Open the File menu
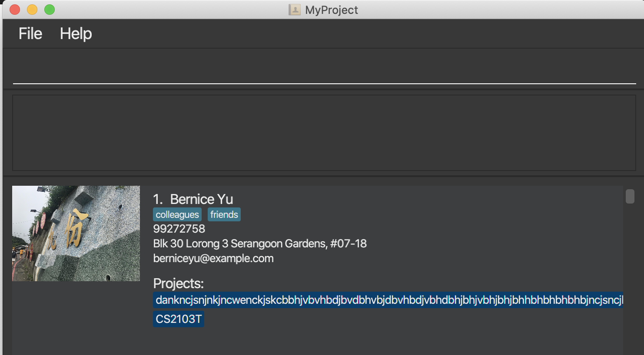The width and height of the screenshot is (644, 355). click(x=30, y=34)
